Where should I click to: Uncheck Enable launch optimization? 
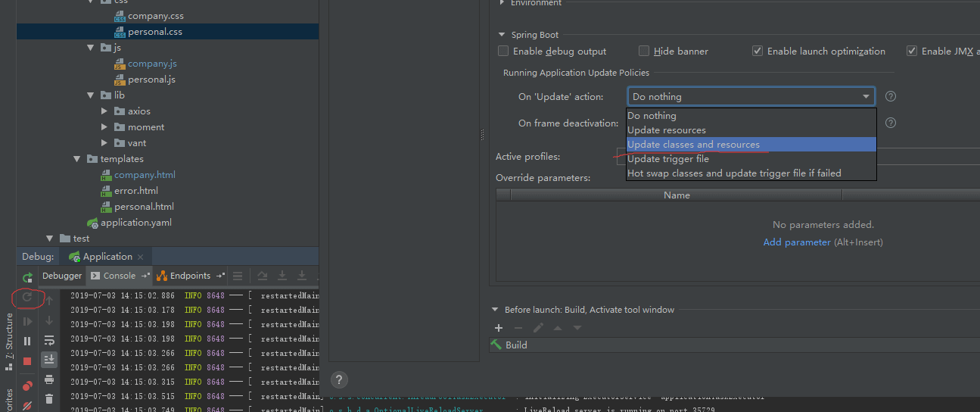(758, 51)
